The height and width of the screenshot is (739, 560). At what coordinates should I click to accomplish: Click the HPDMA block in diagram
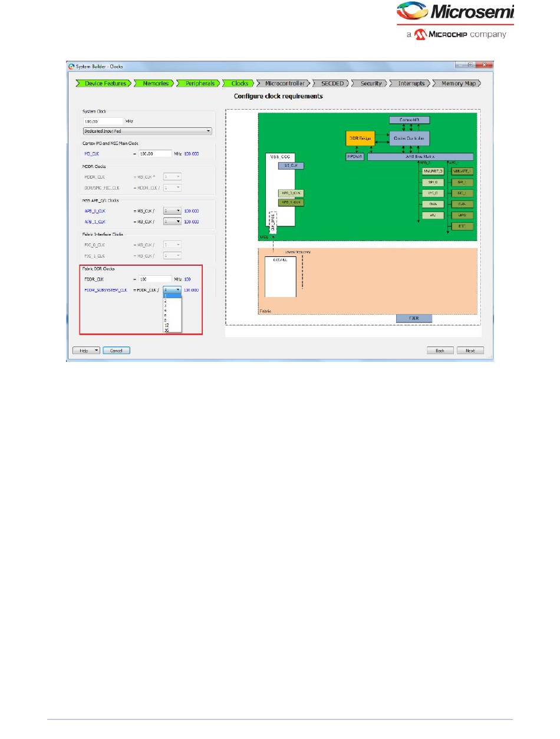355,157
